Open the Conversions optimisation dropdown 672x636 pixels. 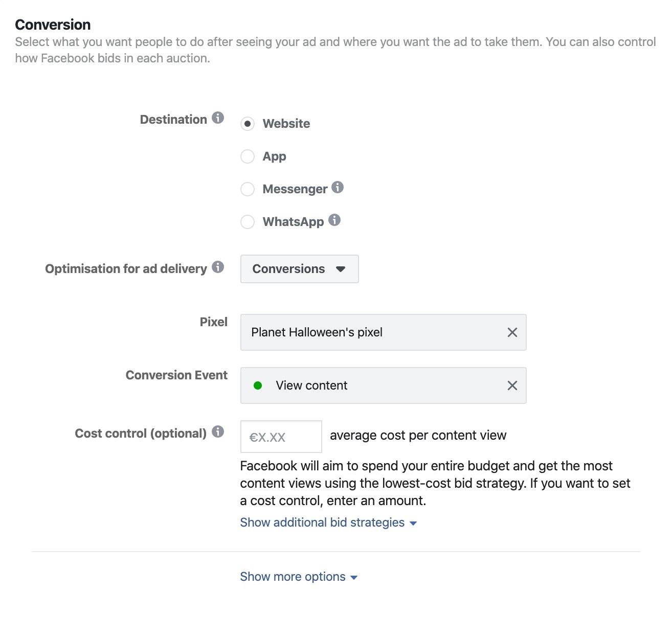pos(299,269)
